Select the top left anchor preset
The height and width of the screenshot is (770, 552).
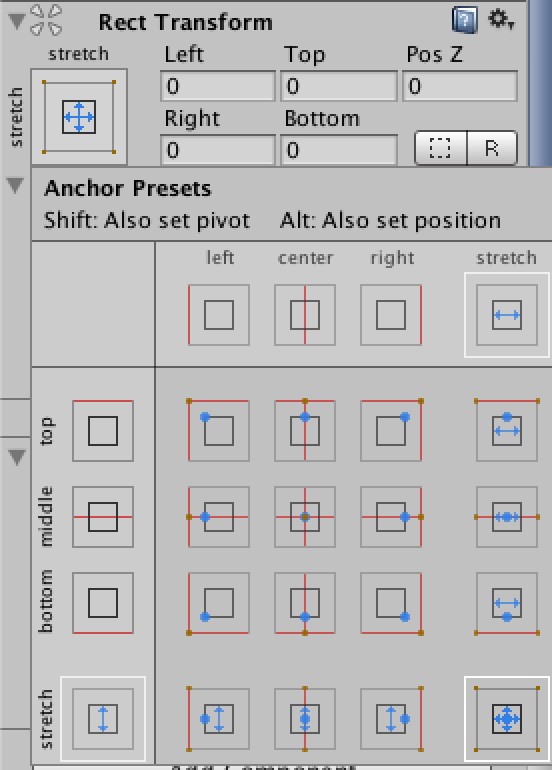[x=219, y=431]
